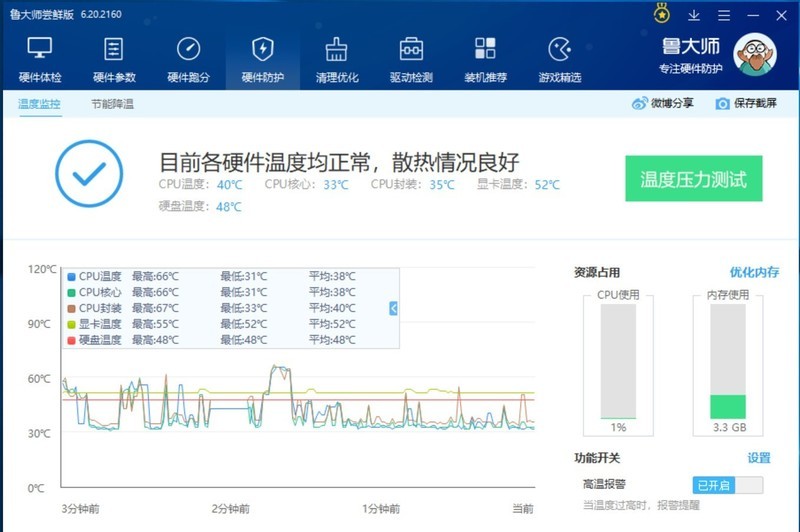Click the download arrow icon in title bar
800x532 pixels.
point(694,15)
